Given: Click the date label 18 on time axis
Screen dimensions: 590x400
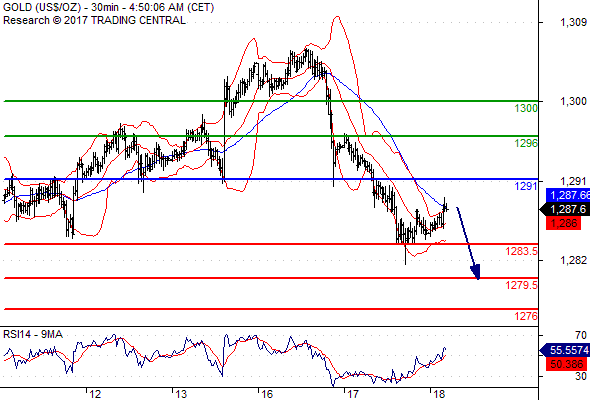Looking at the screenshot, I should (439, 394).
